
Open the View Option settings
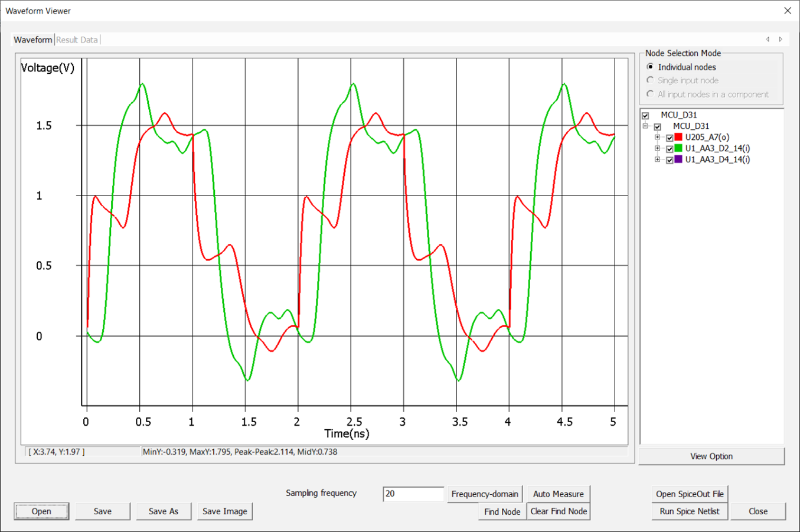(711, 456)
